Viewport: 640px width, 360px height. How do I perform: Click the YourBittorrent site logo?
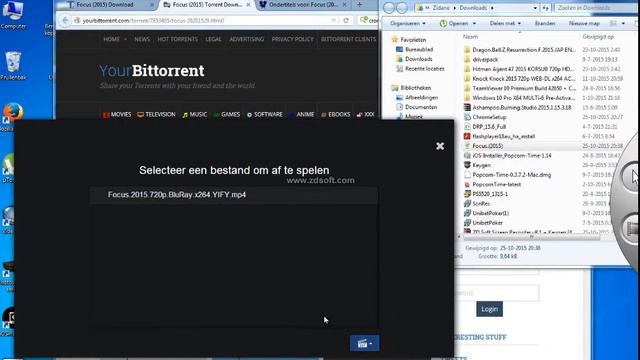point(152,71)
